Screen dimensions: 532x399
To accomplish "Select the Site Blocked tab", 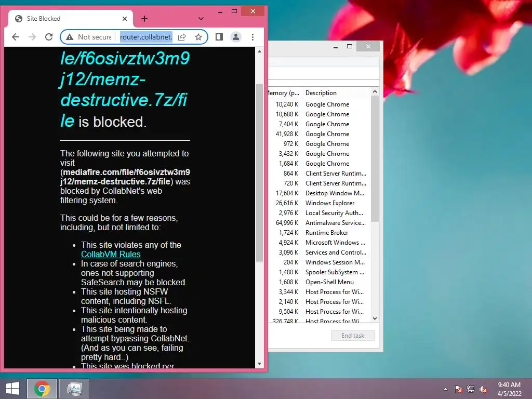I will click(71, 19).
